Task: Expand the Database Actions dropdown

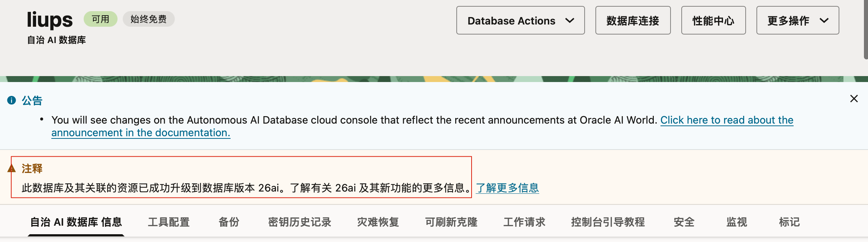Action: [x=520, y=21]
